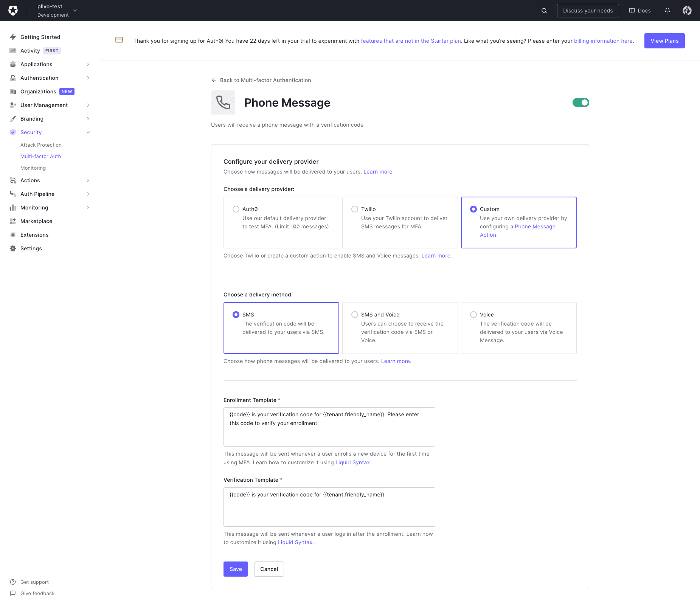
Task: Click the Marketplace icon in sidebar
Action: coord(13,221)
